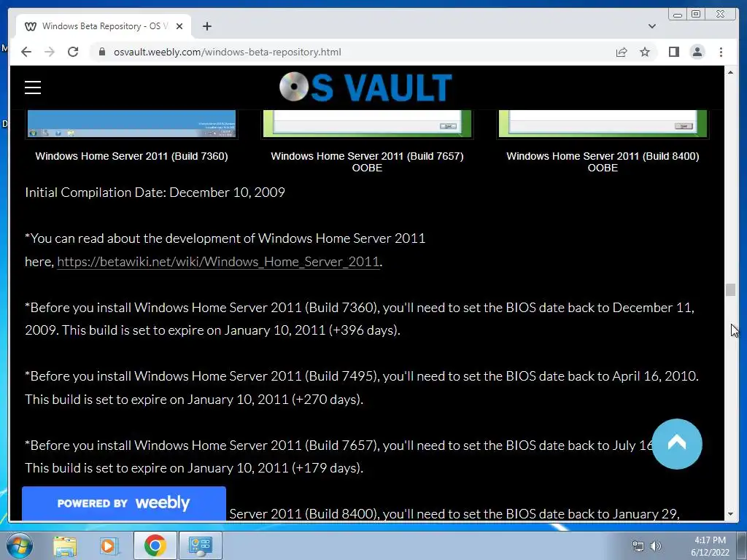Reload the current page
The width and height of the screenshot is (747, 560).
click(73, 52)
